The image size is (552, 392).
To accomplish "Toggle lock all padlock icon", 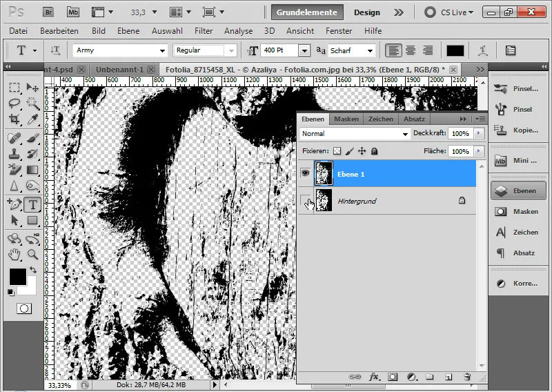I will click(374, 151).
